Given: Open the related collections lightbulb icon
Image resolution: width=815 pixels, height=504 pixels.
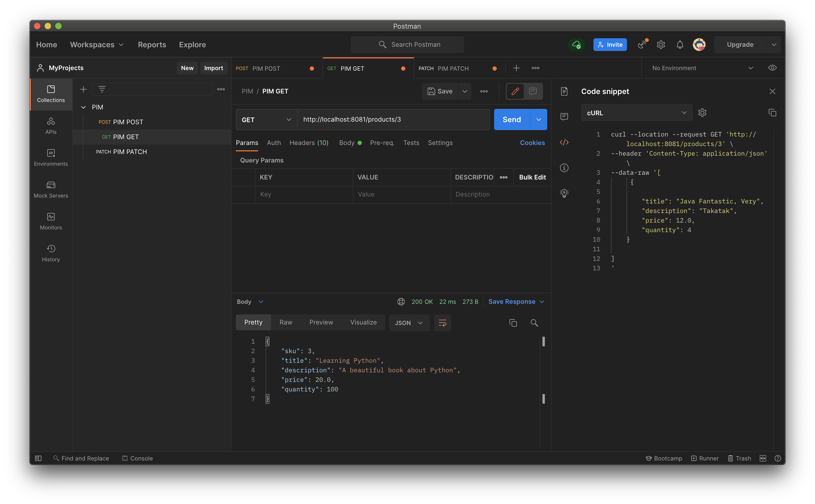Looking at the screenshot, I should (x=564, y=193).
